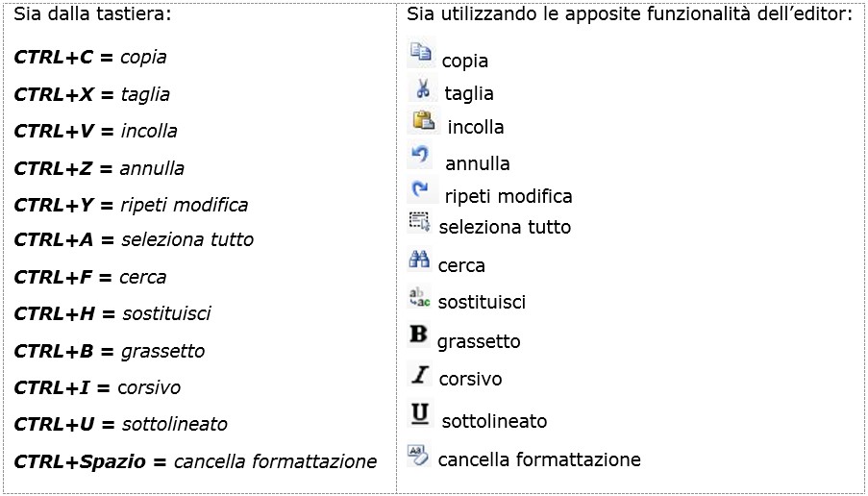Click the CTRL+H = sostituisci line
This screenshot has height=496, width=868.
(112, 313)
